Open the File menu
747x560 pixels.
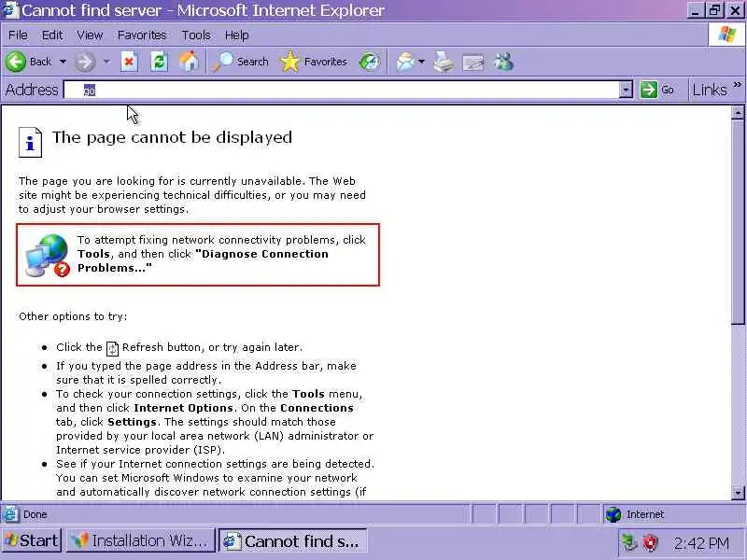(18, 35)
